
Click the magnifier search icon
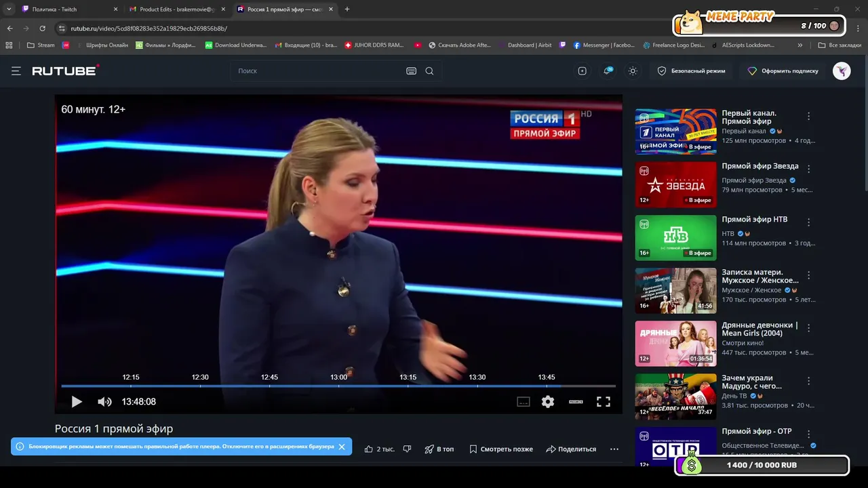pyautogui.click(x=429, y=71)
